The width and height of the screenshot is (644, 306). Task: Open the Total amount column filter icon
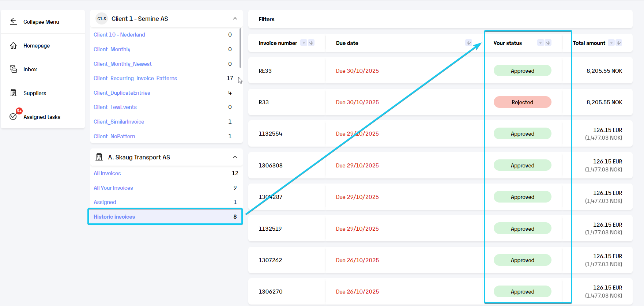pyautogui.click(x=611, y=43)
